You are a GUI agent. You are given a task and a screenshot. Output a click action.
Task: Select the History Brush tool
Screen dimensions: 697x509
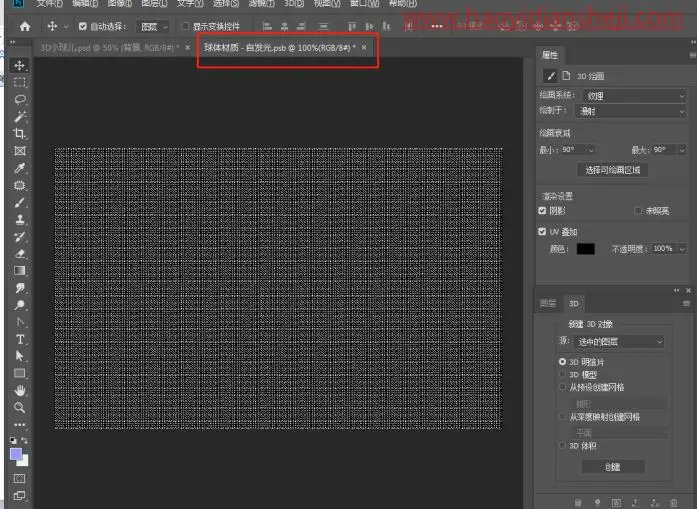[20, 236]
